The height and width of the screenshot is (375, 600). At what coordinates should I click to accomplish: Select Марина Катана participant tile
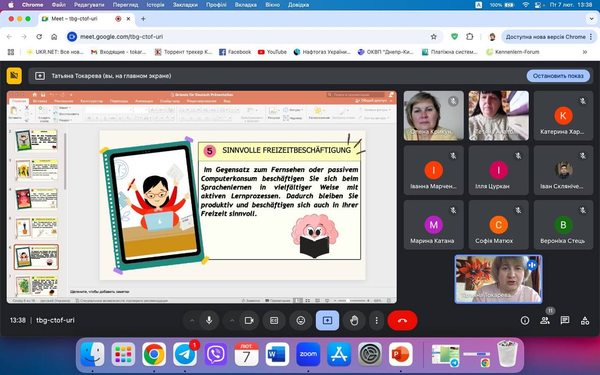point(433,225)
